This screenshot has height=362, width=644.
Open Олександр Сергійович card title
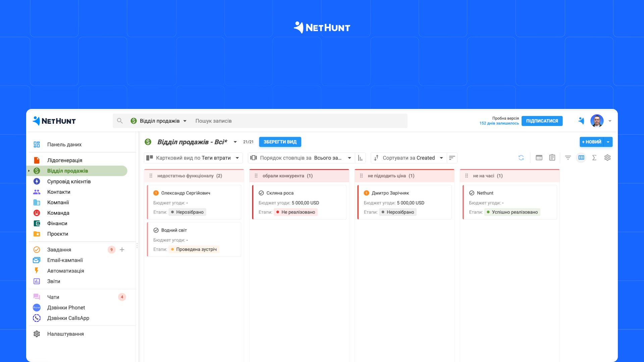(186, 193)
